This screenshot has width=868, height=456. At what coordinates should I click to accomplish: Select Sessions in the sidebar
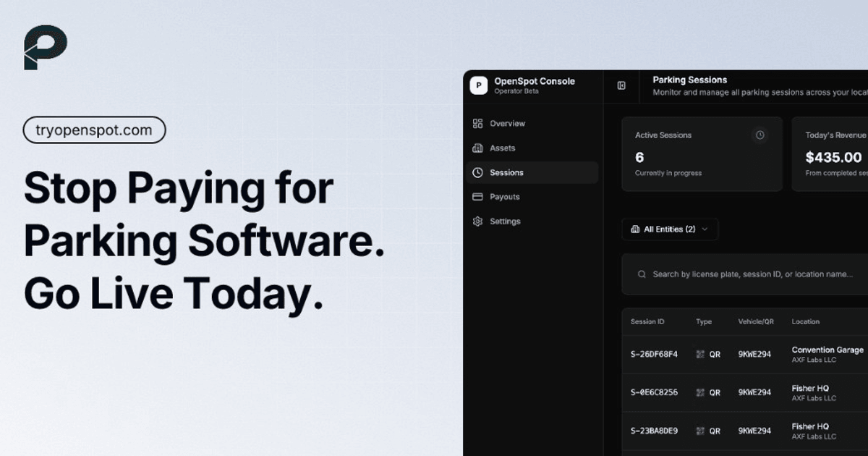532,172
